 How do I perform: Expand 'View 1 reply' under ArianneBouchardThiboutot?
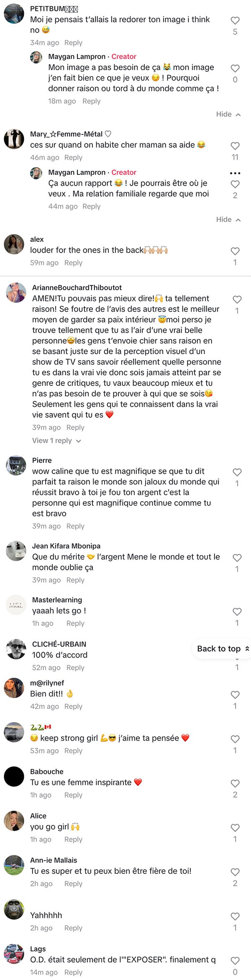[56, 441]
